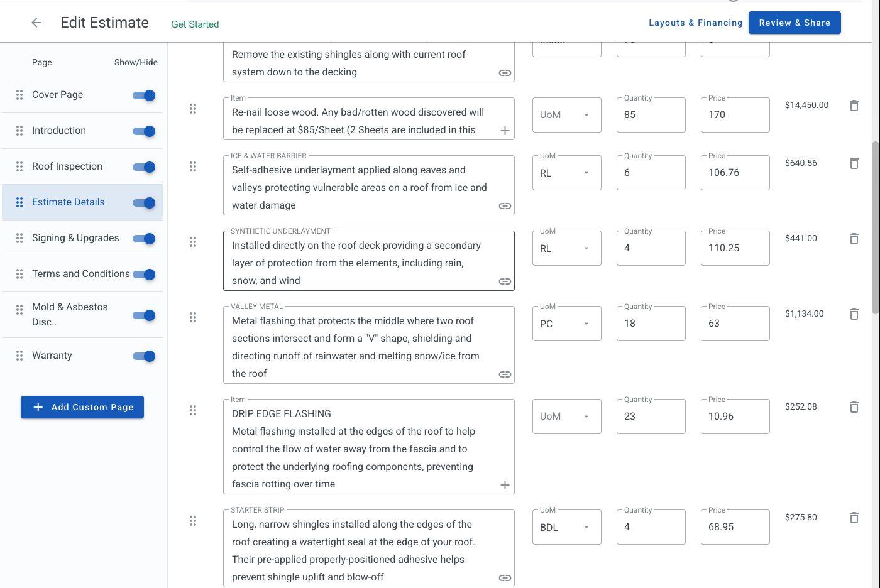Disable the Terms and Conditions page
The width and height of the screenshot is (880, 588).
click(x=144, y=275)
